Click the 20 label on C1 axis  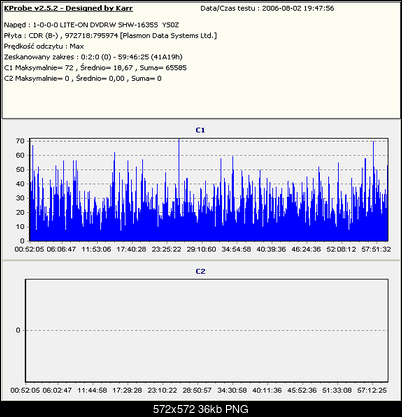tap(20, 212)
